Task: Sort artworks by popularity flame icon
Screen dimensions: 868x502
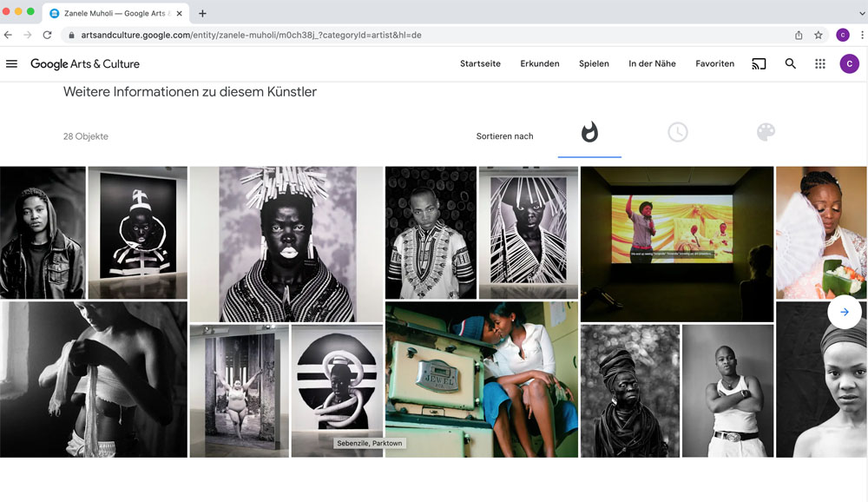Action: 589,133
